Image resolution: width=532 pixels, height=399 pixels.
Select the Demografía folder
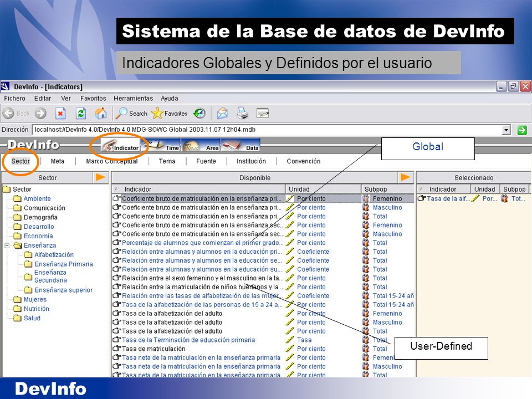click(40, 217)
